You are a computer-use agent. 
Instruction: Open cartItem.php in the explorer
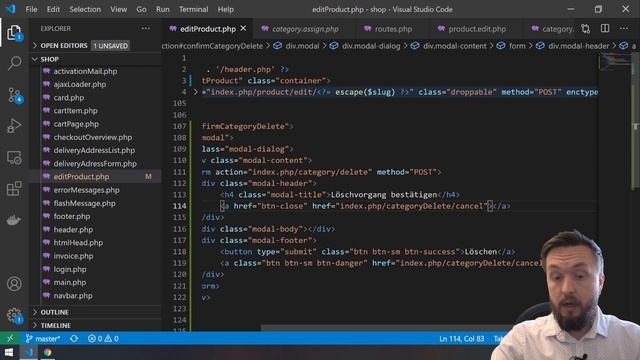(x=76, y=111)
